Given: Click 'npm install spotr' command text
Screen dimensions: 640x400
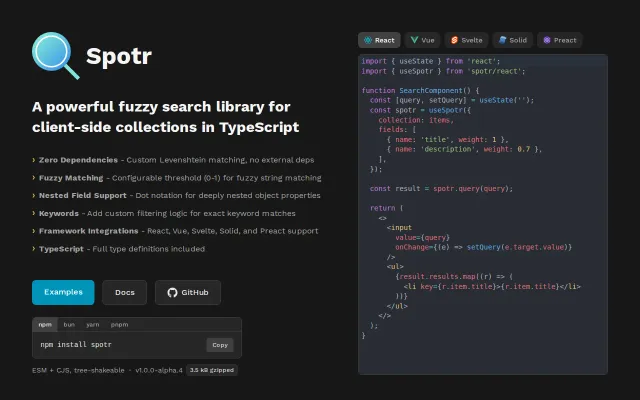Looking at the screenshot, I should (76, 344).
